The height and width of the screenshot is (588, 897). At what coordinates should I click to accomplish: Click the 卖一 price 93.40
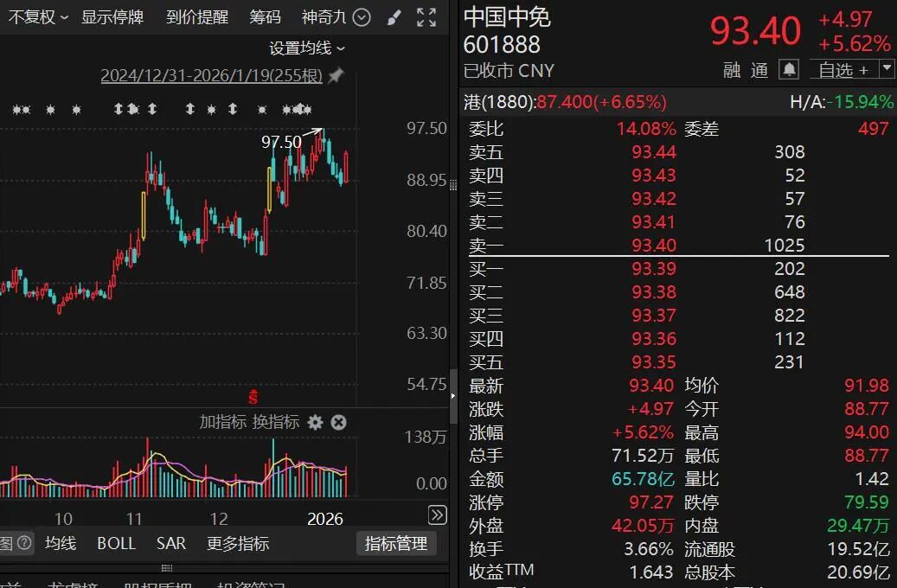coord(653,246)
